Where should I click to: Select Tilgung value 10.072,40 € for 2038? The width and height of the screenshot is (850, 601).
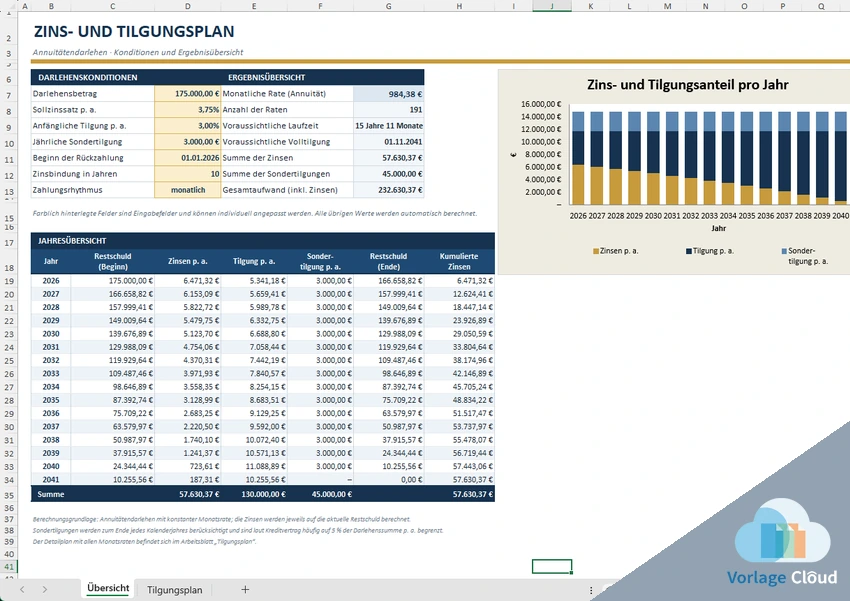[x=254, y=440]
